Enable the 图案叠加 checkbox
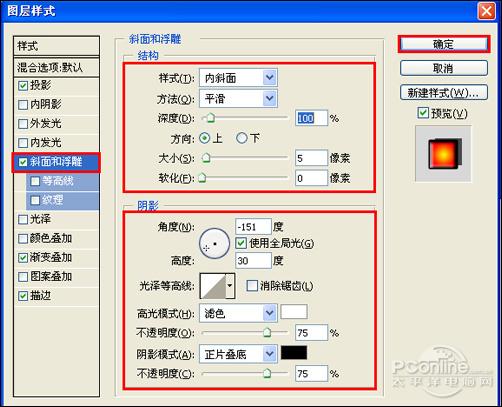The height and width of the screenshot is (407, 502). [x=23, y=277]
